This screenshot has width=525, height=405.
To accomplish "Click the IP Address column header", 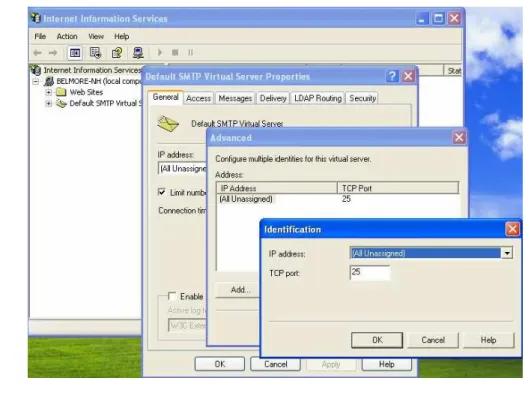I will [277, 188].
